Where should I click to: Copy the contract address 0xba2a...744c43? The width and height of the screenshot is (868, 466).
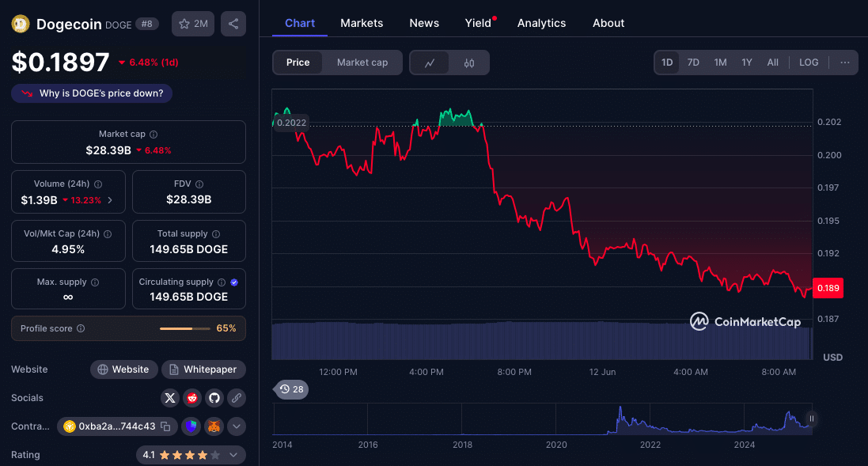(165, 426)
